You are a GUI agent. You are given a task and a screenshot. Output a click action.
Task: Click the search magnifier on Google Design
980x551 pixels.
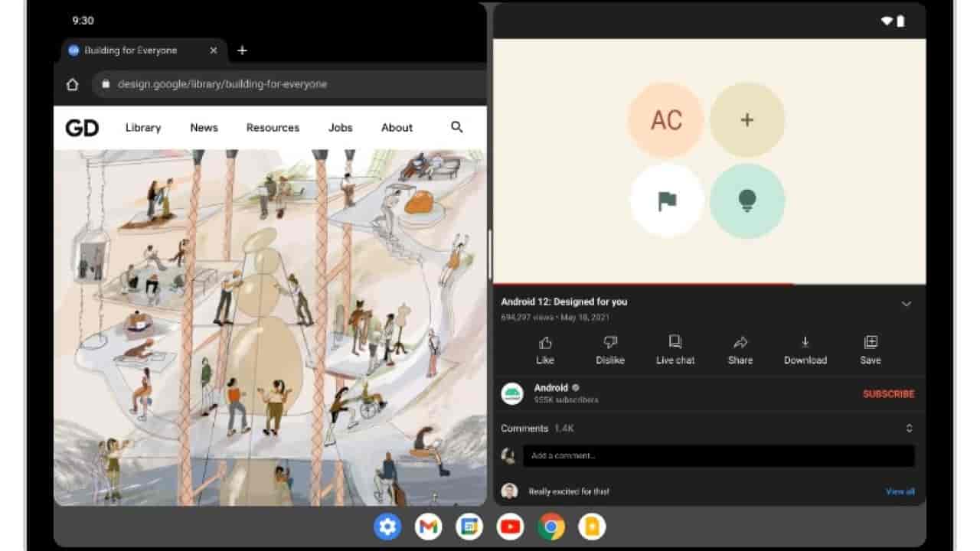click(457, 127)
